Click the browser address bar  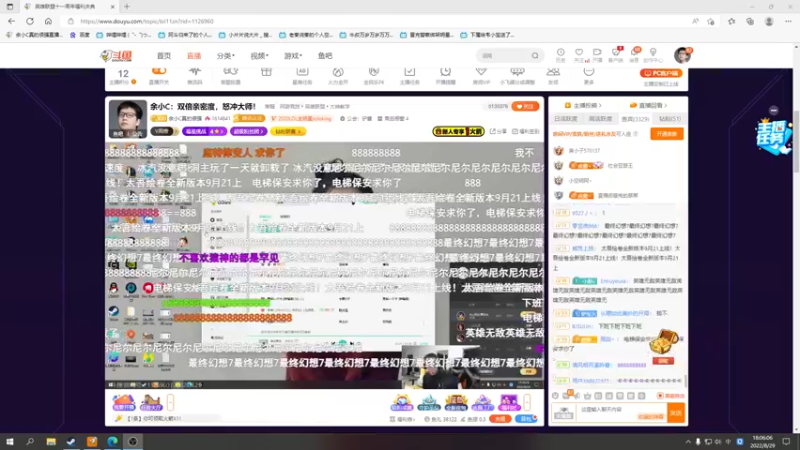tap(378, 21)
